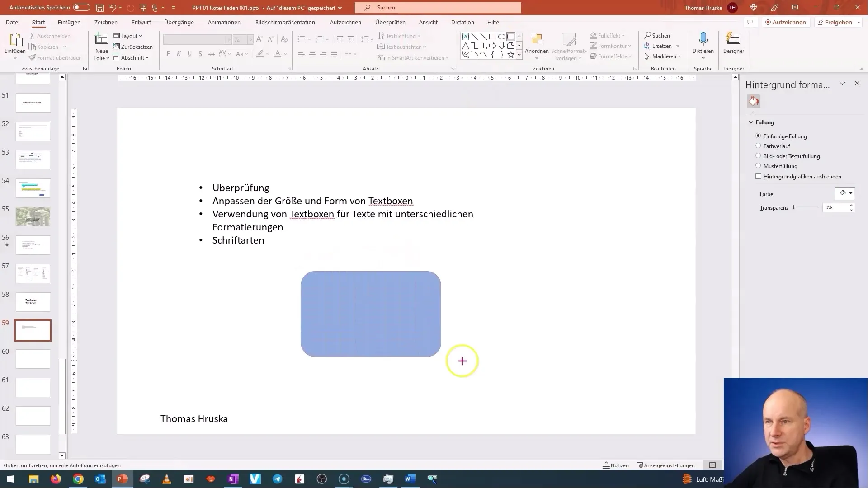Image resolution: width=868 pixels, height=488 pixels.
Task: Click the Bold formatting icon
Action: 168,54
